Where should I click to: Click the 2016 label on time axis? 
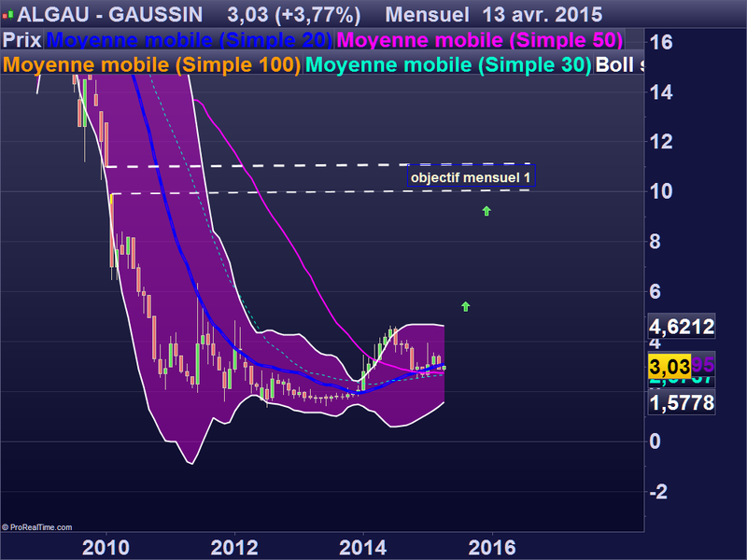pos(492,548)
